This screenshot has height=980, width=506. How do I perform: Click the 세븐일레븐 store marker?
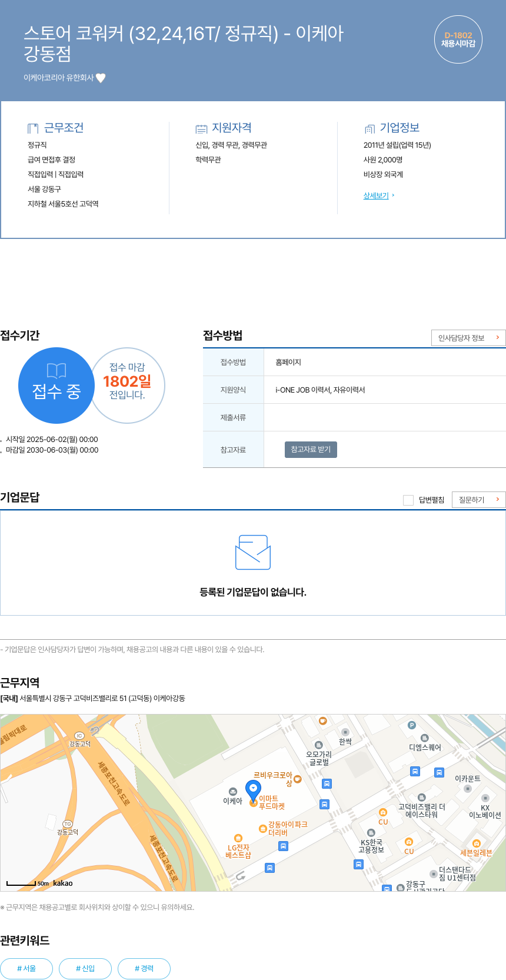click(x=477, y=843)
